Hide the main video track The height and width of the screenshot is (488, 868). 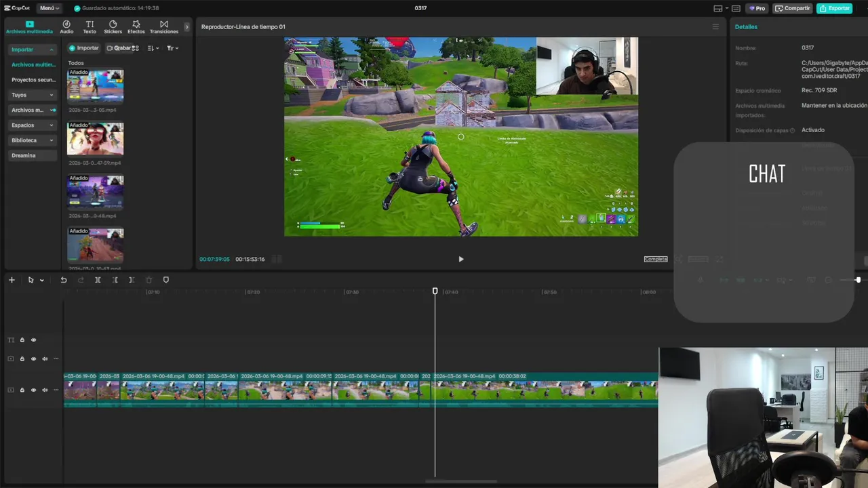(33, 390)
